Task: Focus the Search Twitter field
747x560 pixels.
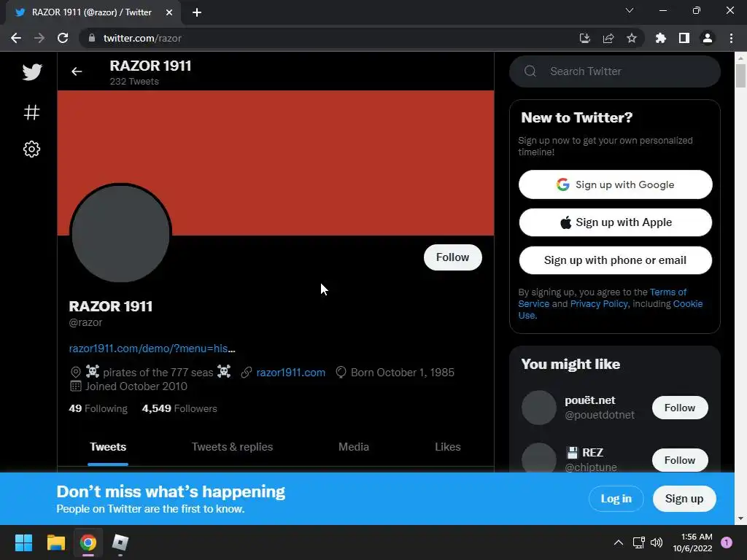Action: [x=614, y=71]
